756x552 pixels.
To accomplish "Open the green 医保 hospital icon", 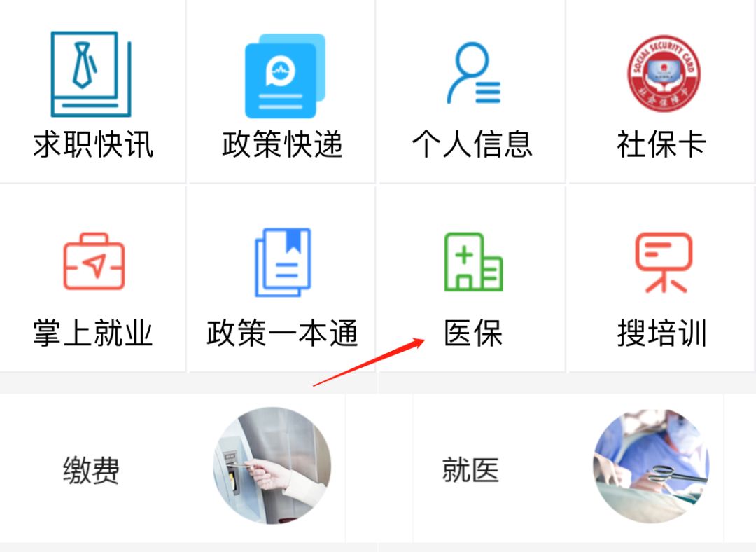I will click(473, 261).
